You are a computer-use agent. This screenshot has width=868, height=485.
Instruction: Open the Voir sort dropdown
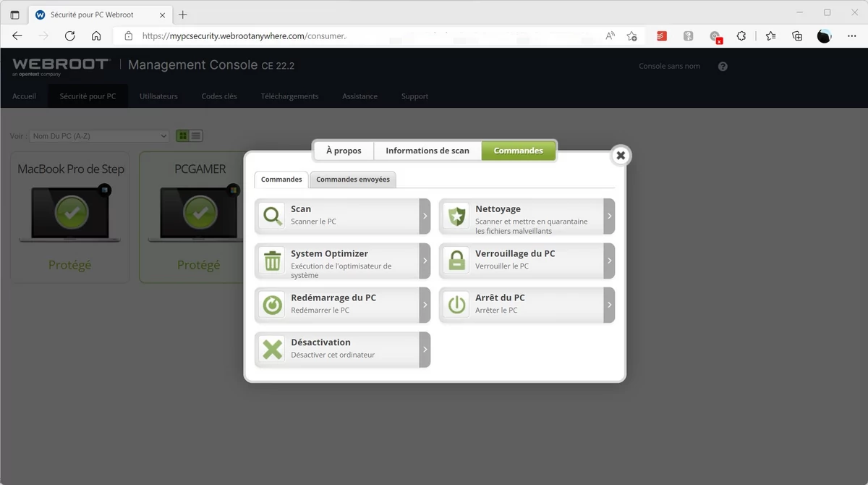99,135
